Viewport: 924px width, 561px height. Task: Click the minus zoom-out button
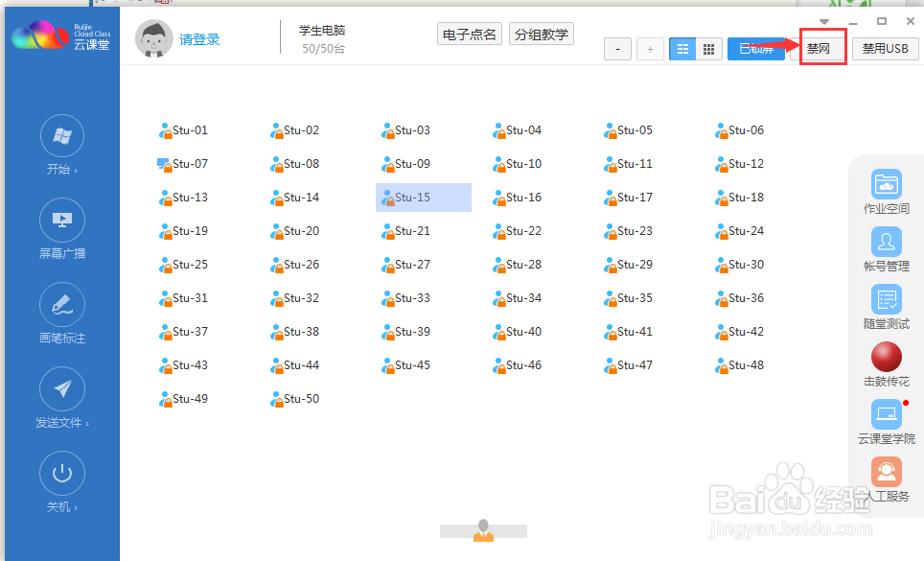click(x=617, y=49)
